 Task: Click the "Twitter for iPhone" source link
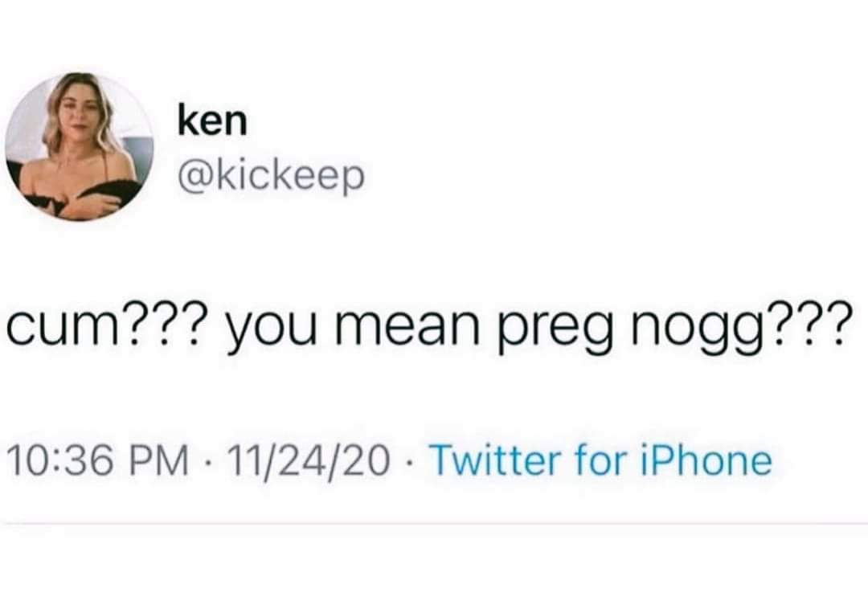(602, 461)
